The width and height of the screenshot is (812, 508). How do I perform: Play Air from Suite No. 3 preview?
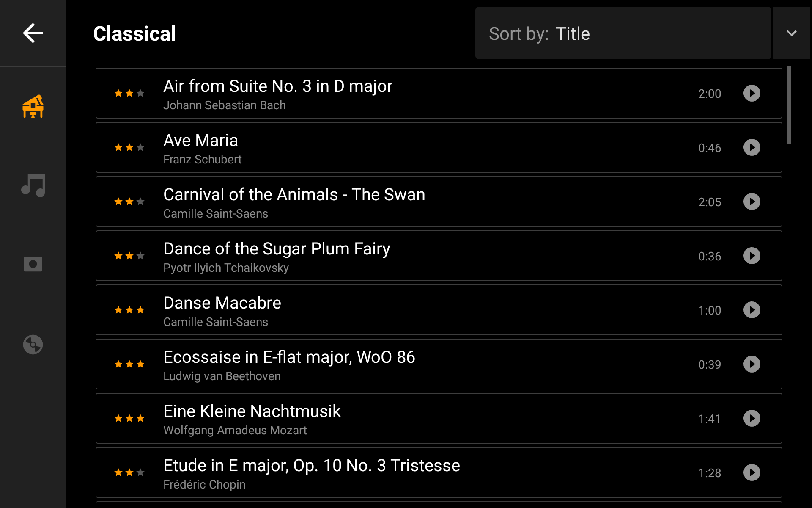[752, 93]
